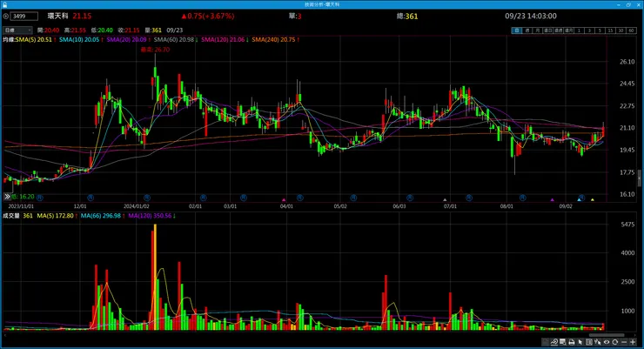Switch to the monthly (月) period tab
This screenshot has height=349, width=644.
538,30
